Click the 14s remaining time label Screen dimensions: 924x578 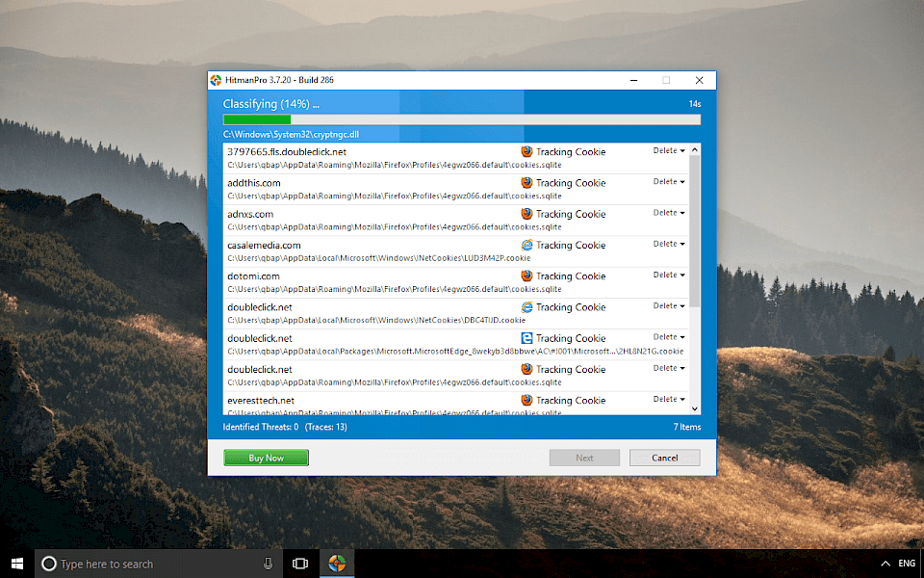point(695,104)
